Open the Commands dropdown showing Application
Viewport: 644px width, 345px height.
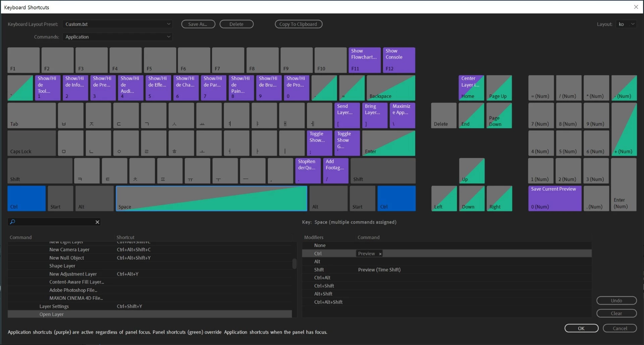117,37
